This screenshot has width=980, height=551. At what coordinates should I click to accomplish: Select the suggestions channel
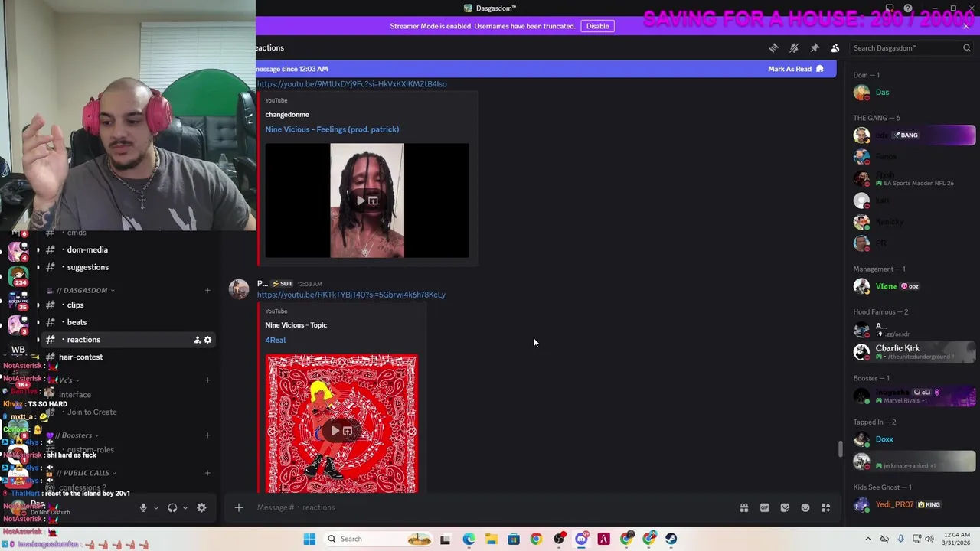point(87,267)
